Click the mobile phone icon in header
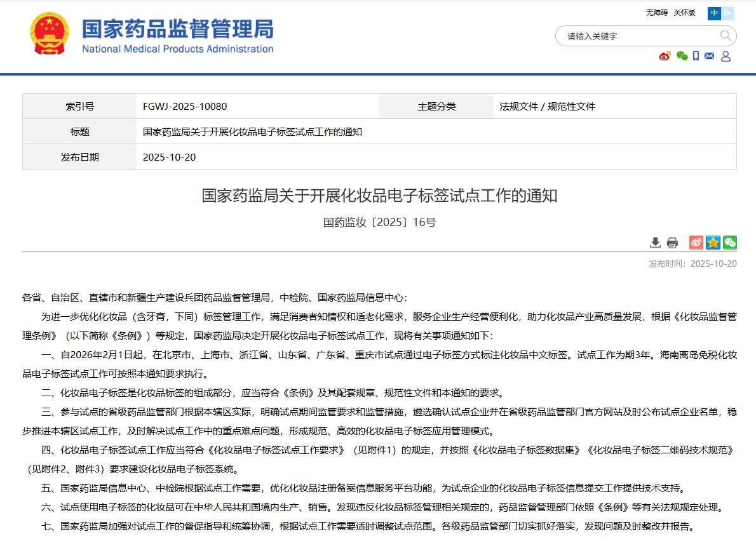This screenshot has height=541, width=756. click(x=696, y=56)
